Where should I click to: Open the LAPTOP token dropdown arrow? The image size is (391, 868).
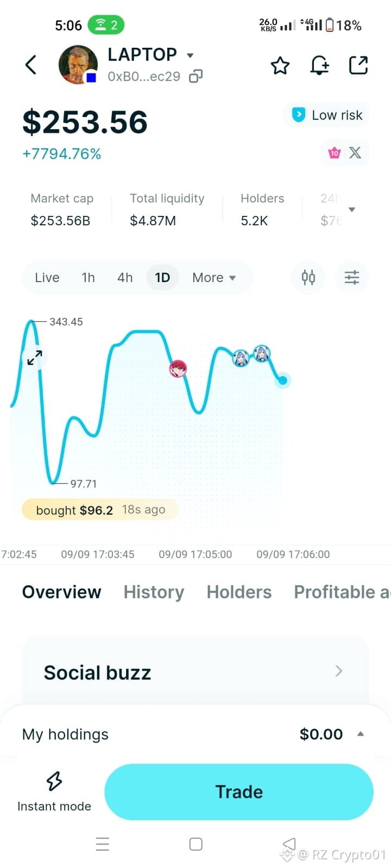tap(190, 55)
